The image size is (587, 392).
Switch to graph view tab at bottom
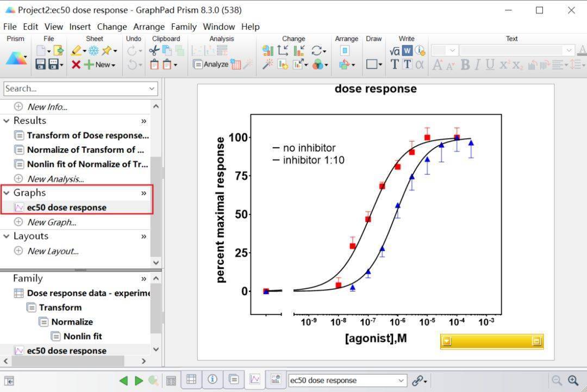pos(255,379)
